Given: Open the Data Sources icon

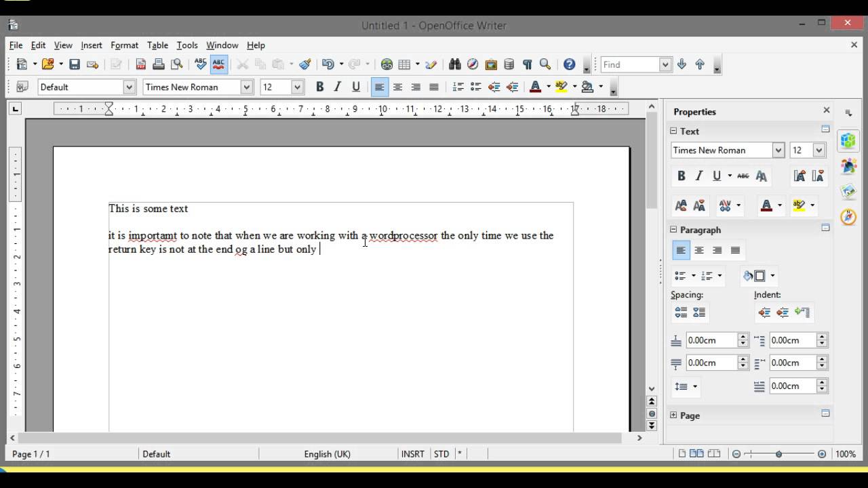Looking at the screenshot, I should click(x=509, y=64).
